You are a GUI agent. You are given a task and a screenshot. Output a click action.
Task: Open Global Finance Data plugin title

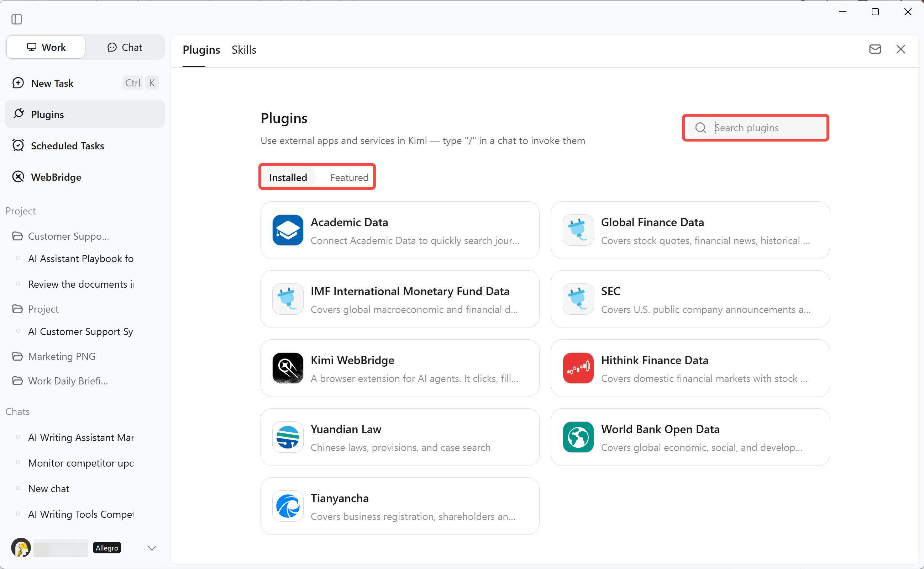(652, 222)
